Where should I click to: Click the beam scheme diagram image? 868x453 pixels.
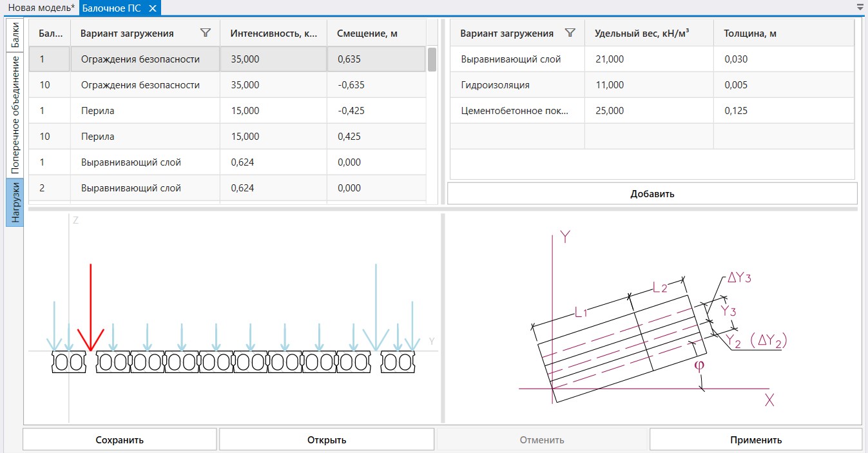coord(653,318)
